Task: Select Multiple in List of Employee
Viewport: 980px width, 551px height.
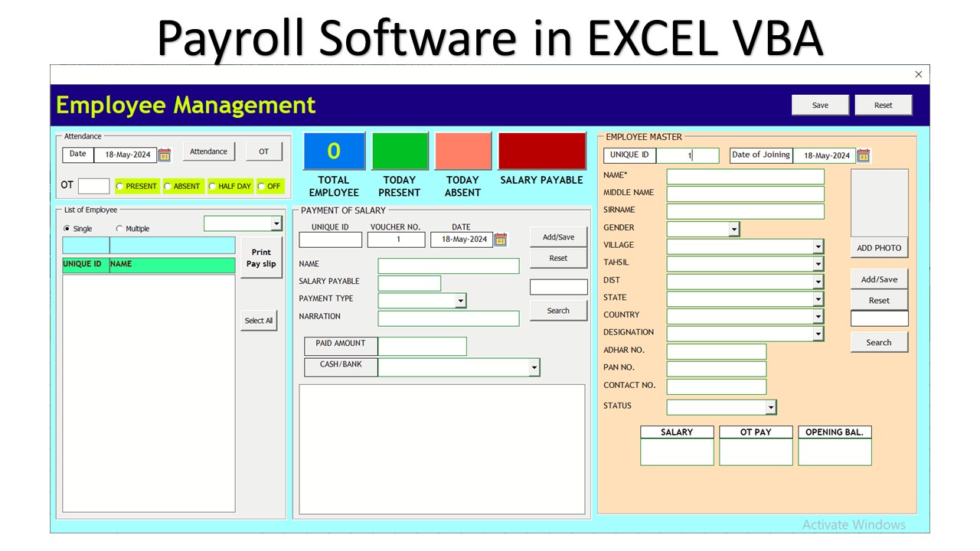Action: coord(119,229)
